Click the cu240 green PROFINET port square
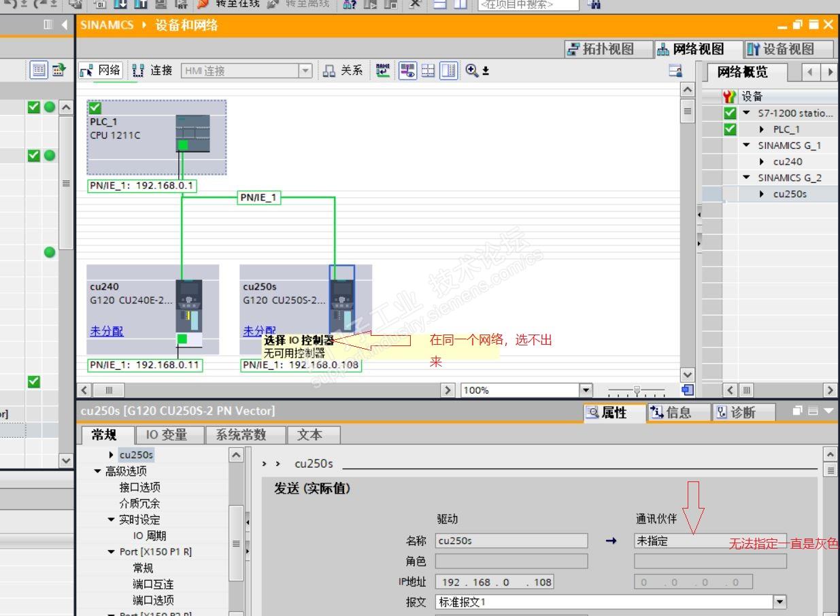This screenshot has height=616, width=840. tap(182, 339)
